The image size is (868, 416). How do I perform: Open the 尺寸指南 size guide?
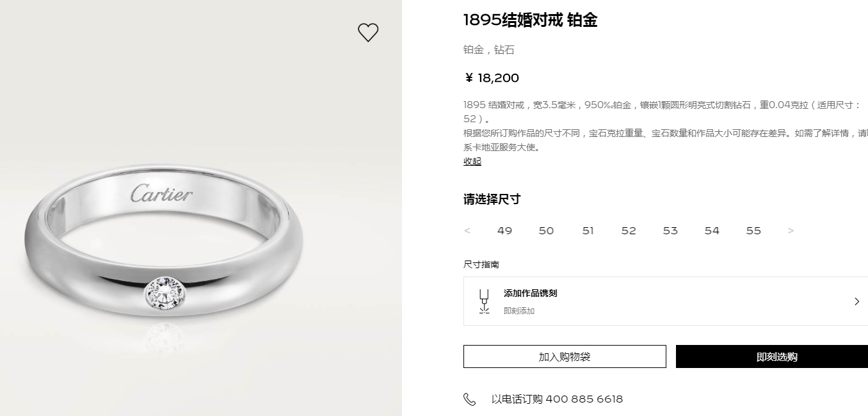click(x=481, y=264)
